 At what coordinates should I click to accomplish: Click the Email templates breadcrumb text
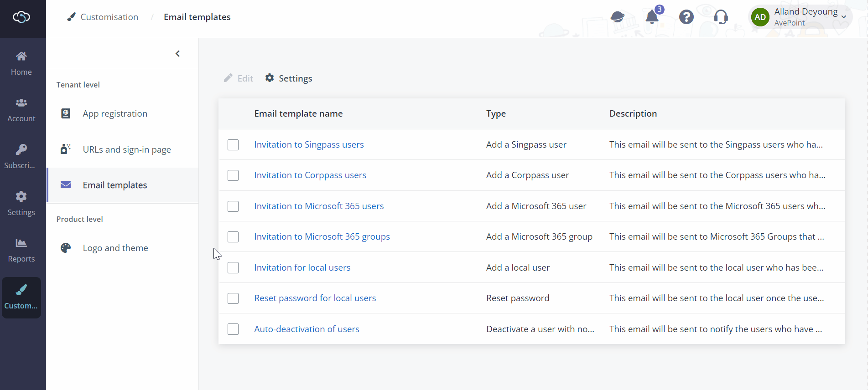[x=197, y=17]
